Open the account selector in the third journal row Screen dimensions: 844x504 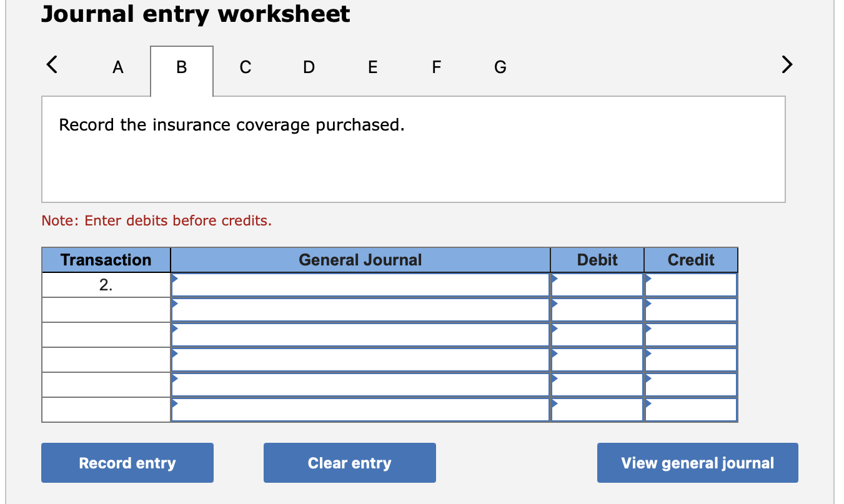click(176, 330)
